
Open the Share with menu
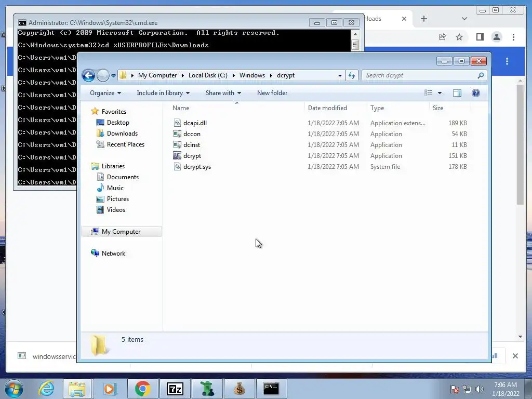coord(223,93)
